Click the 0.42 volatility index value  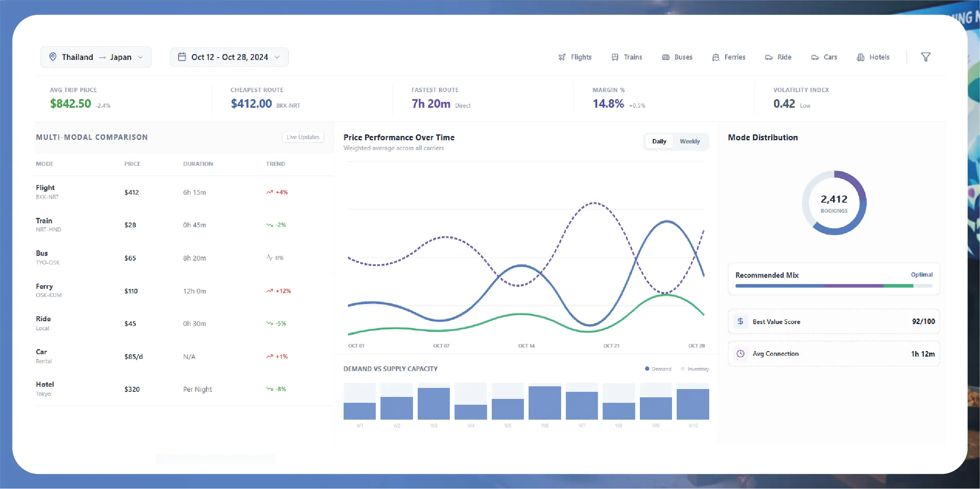(x=784, y=103)
